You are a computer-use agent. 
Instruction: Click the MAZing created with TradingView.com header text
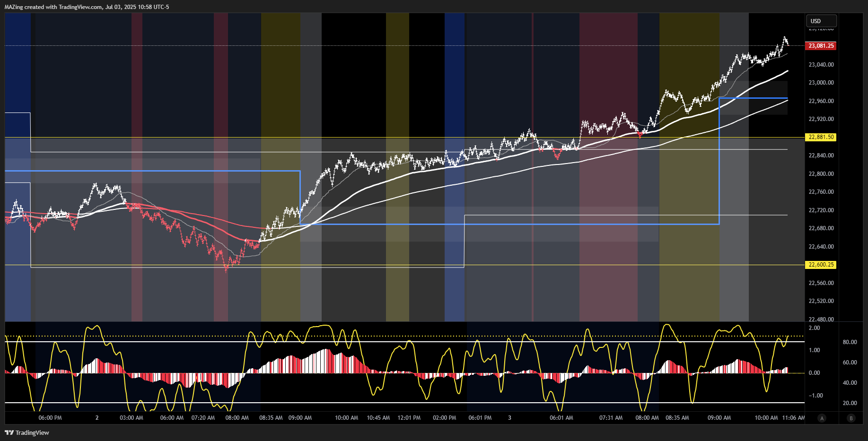[x=87, y=7]
